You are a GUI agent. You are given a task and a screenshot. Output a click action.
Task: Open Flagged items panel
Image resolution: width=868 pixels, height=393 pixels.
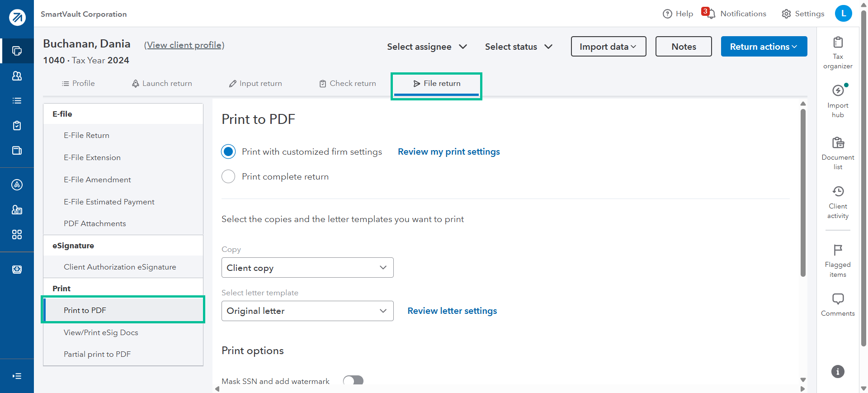[838, 260]
